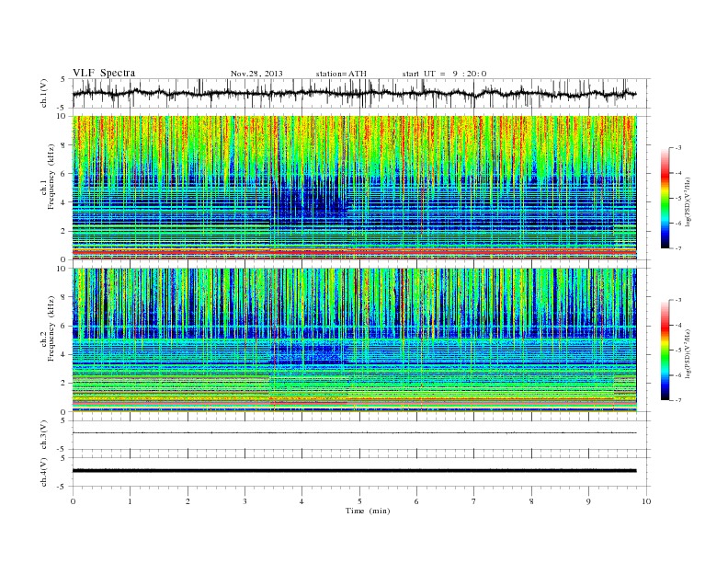Screen dimensions: 728x563
Task: Click the ch.1 colorbar "log(PSD)(V²/Hz)" label
Action: 688,201
